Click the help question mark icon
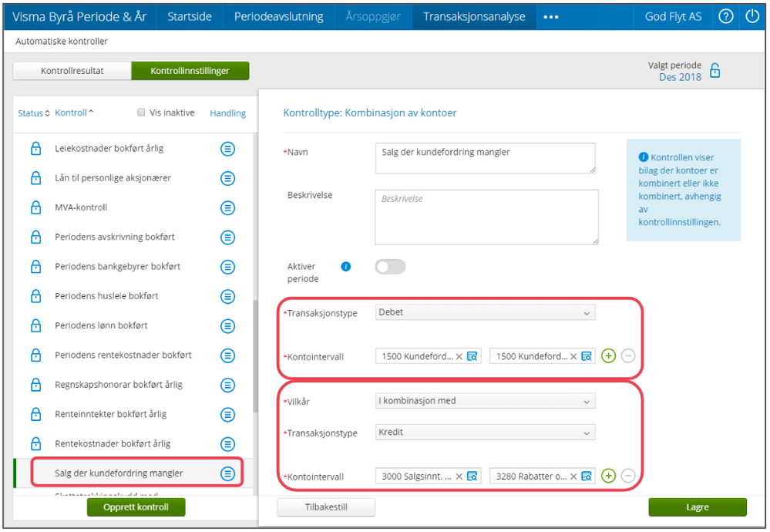The width and height of the screenshot is (770, 532). point(726,16)
